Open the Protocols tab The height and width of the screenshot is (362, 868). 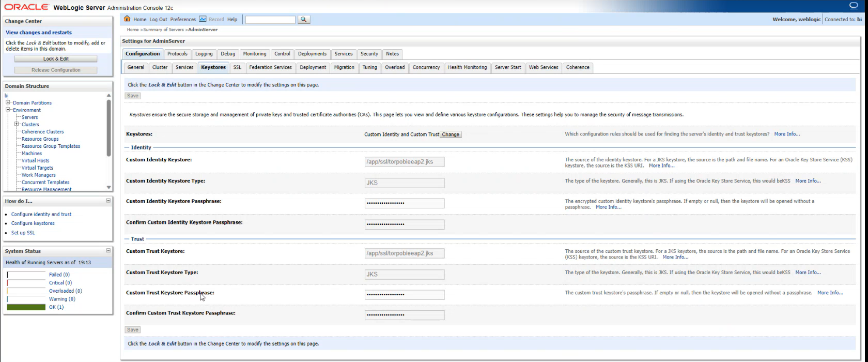[x=177, y=54]
